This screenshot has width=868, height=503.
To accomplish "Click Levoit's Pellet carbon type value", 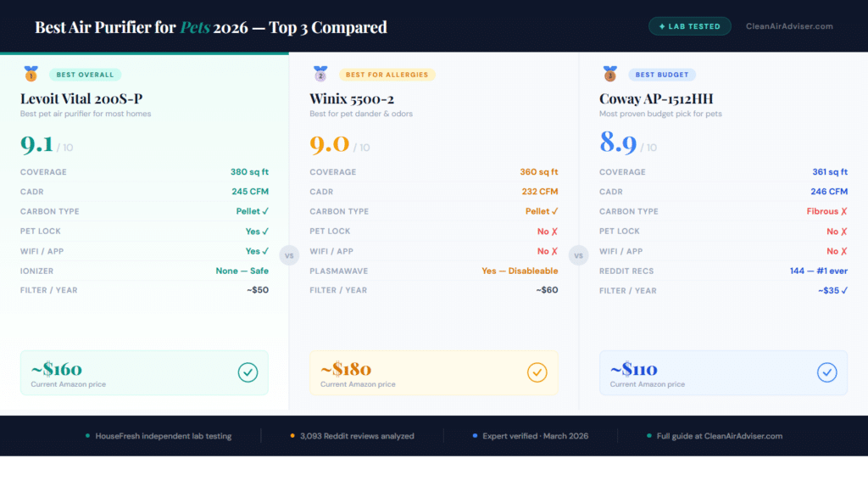I will [x=253, y=211].
